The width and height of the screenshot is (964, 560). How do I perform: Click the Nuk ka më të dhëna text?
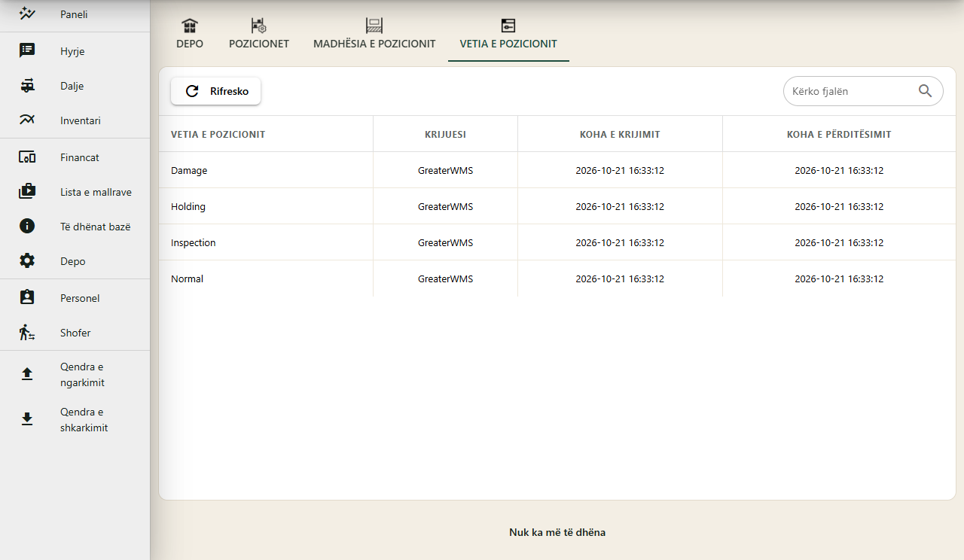pos(557,532)
